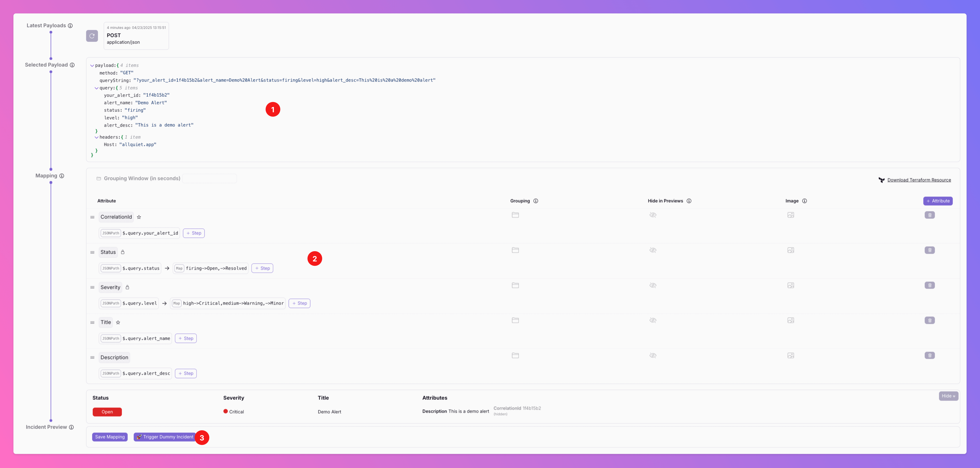The height and width of the screenshot is (468, 980).
Task: Click the Grouping Window seconds input field
Action: [209, 179]
